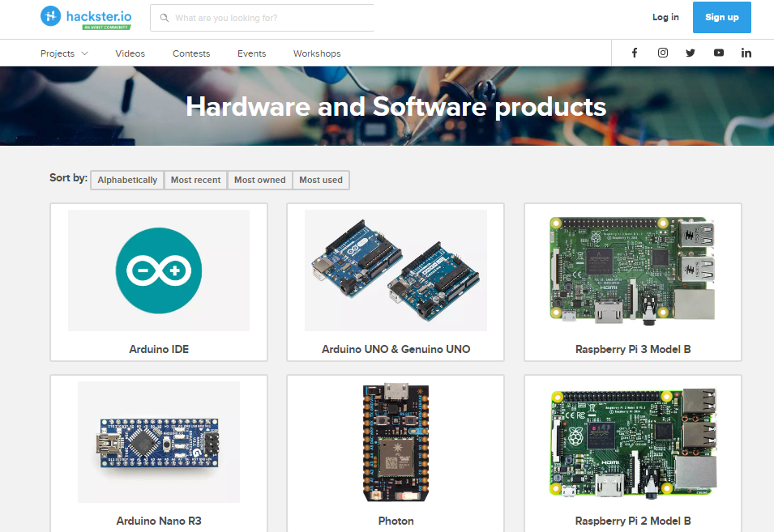The height and width of the screenshot is (532, 774).
Task: Click the Sign up button
Action: click(721, 17)
